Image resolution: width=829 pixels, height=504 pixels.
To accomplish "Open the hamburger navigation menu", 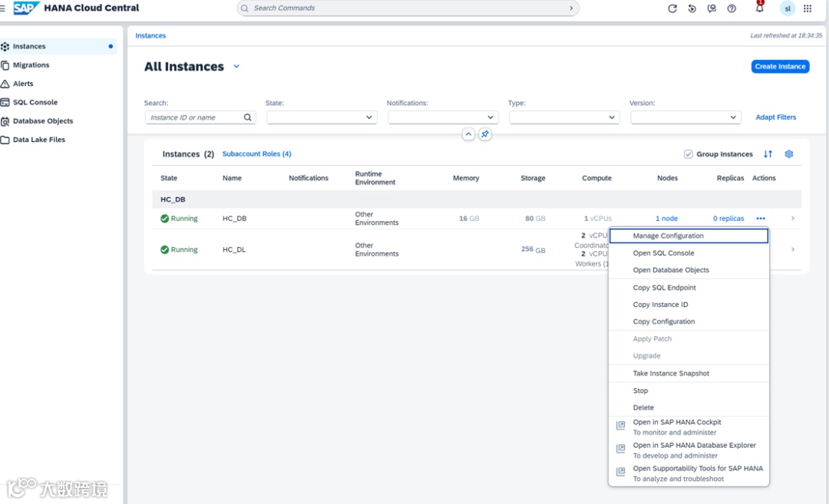I will click(2, 8).
